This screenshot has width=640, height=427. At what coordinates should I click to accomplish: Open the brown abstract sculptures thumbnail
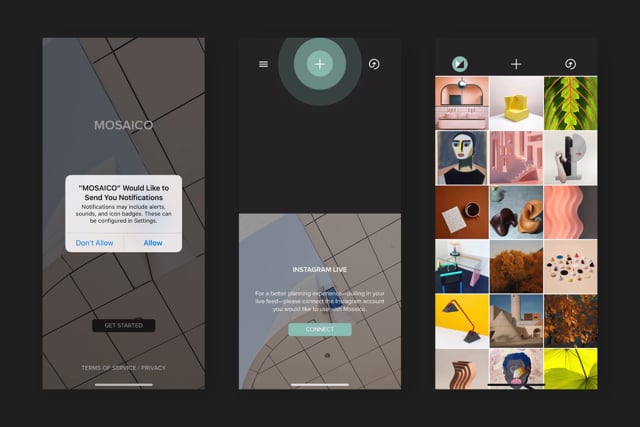[x=516, y=212]
